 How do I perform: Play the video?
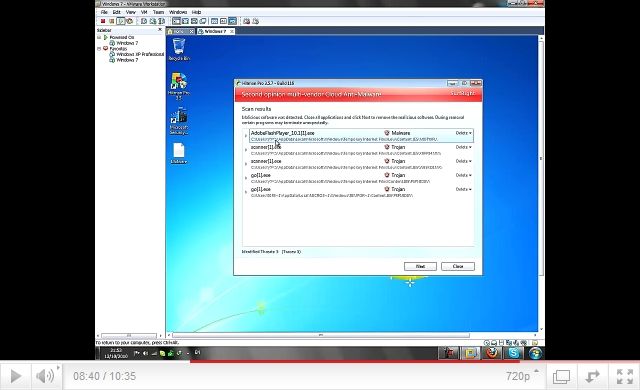point(16,376)
